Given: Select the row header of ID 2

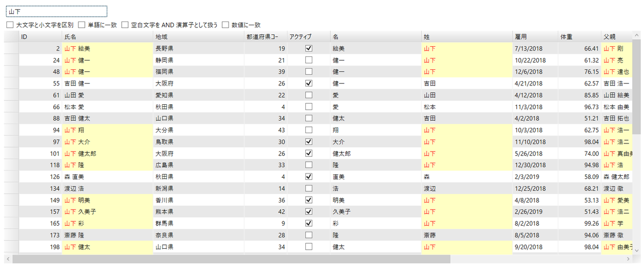Looking at the screenshot, I should pos(11,48).
